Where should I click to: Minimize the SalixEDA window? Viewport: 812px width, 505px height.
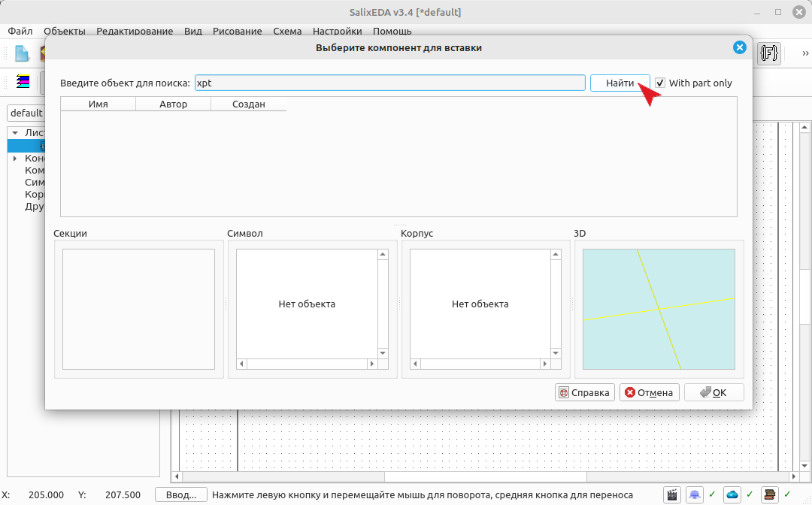pyautogui.click(x=757, y=12)
